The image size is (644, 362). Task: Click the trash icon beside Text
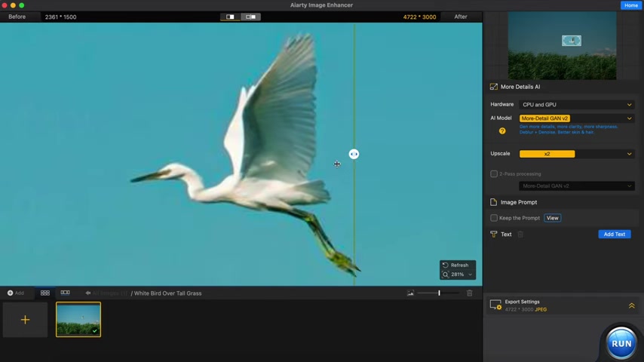point(520,235)
